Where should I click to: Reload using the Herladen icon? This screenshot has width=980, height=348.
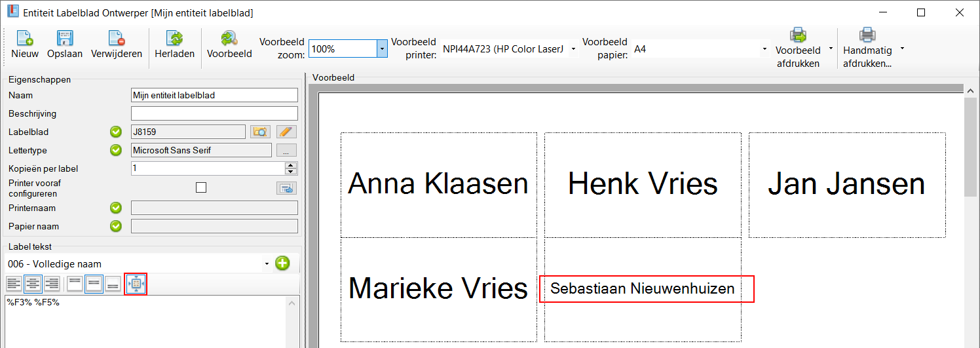coord(174,38)
